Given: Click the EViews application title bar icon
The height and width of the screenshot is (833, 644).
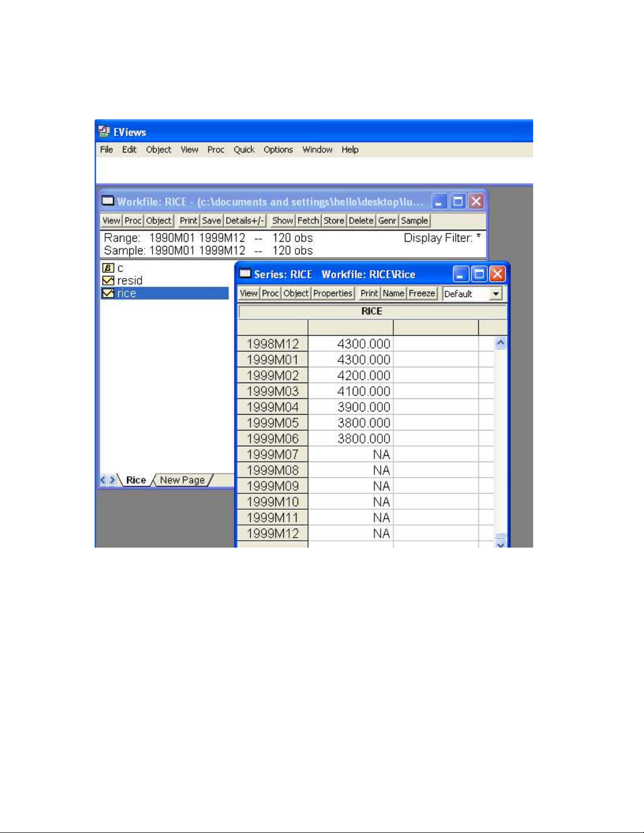Looking at the screenshot, I should 104,132.
